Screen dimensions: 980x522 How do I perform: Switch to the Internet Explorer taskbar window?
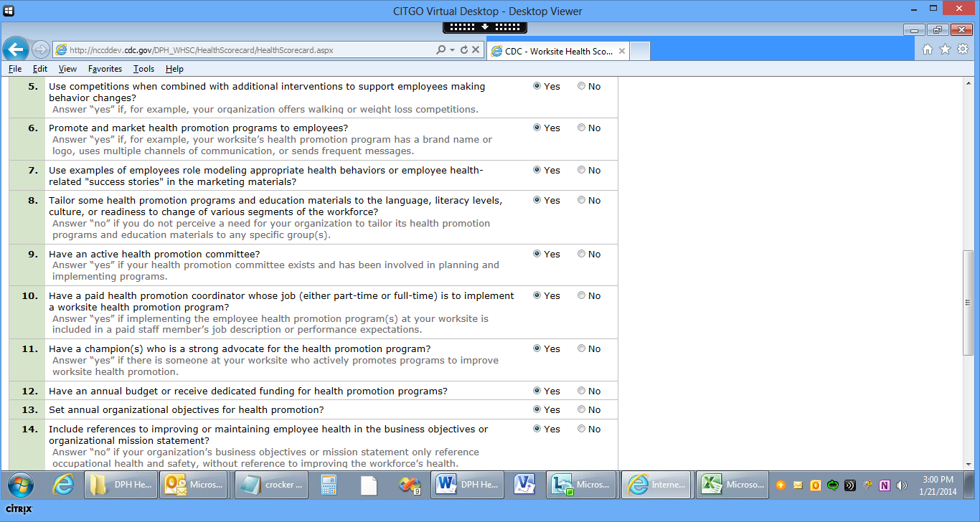coord(656,485)
